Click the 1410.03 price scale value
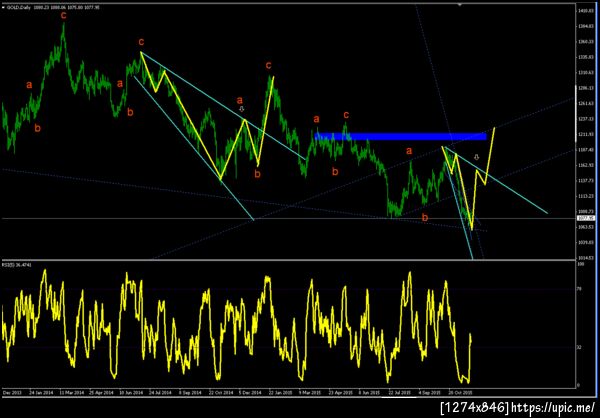600x418 pixels. [586, 11]
